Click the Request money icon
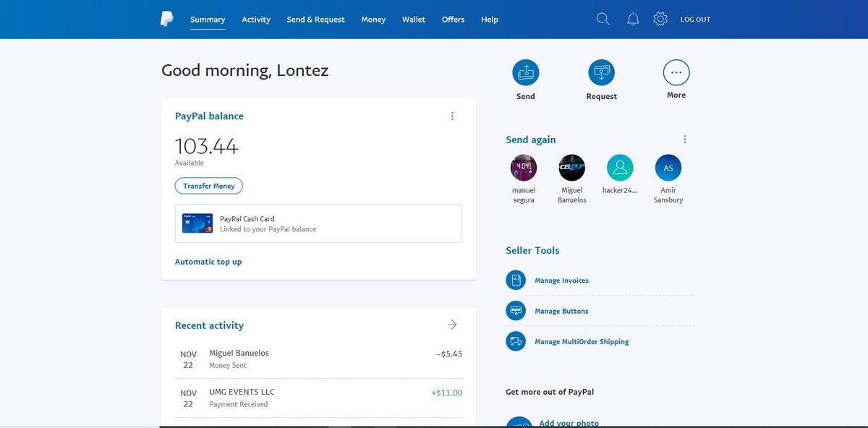 point(601,72)
